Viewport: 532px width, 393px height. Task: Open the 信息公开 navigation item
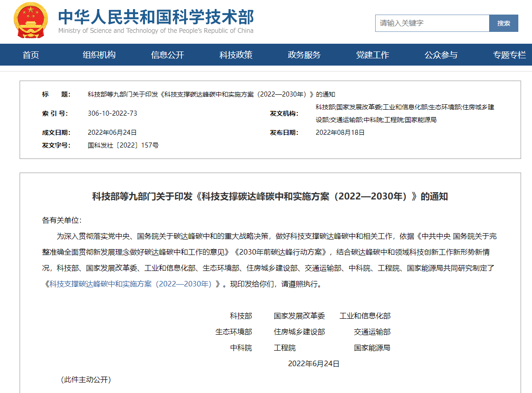[168, 55]
